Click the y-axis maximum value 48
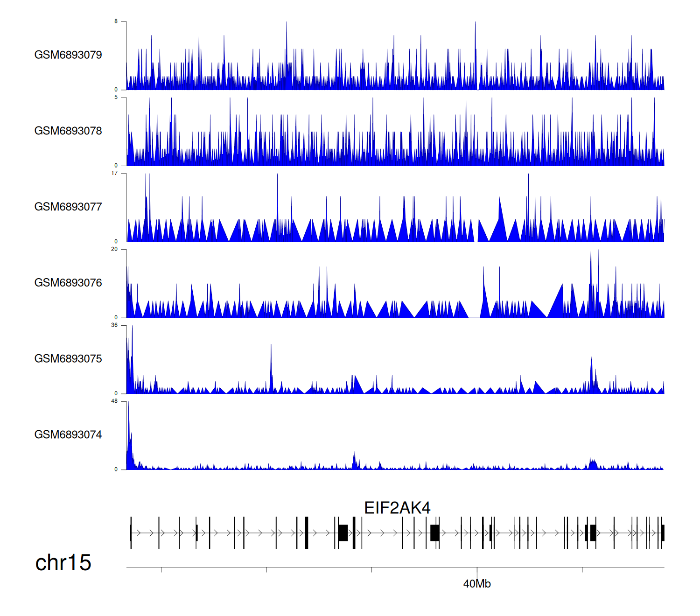Viewport: 700px width, 616px height. point(114,401)
